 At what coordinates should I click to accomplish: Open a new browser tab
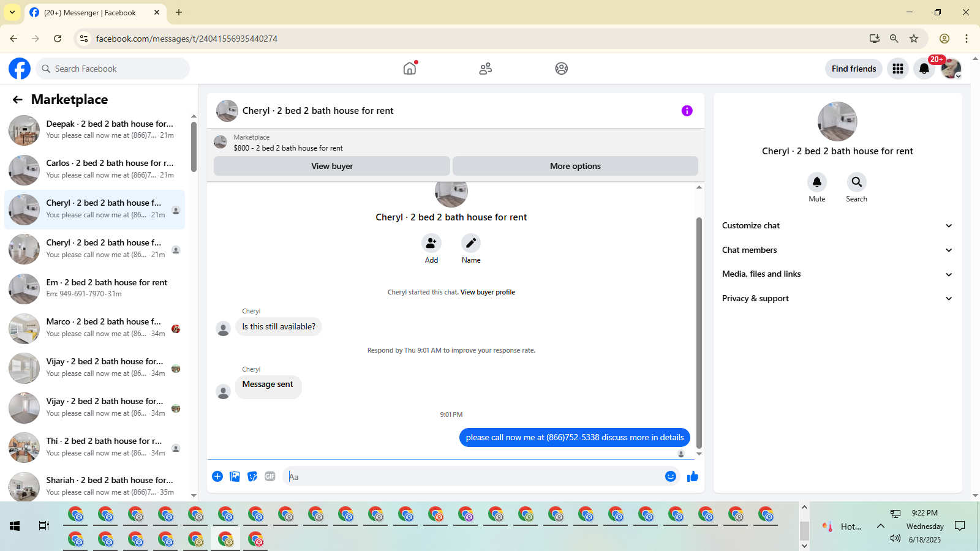179,12
